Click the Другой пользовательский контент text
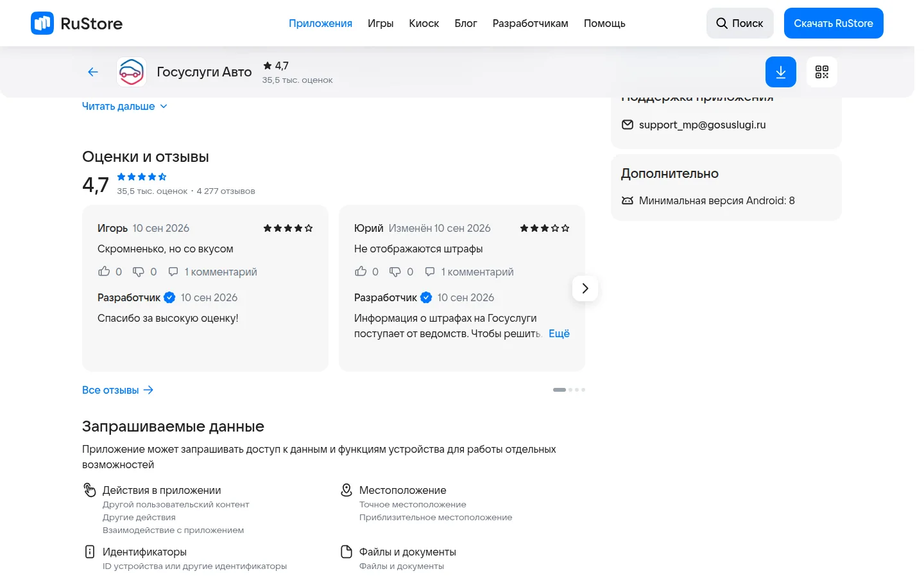924x578 pixels. point(176,505)
